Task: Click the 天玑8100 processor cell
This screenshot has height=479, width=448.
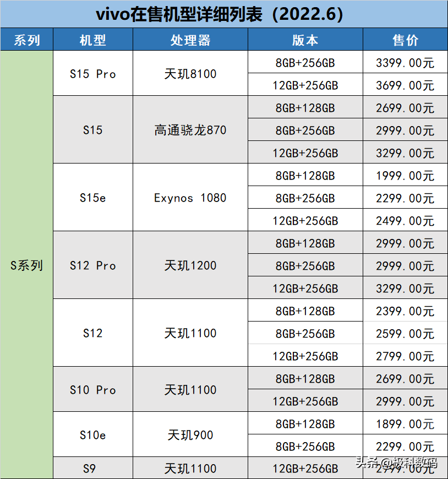Action: point(190,73)
